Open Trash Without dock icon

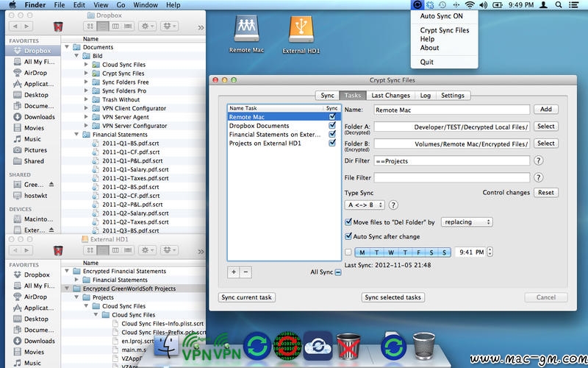(x=348, y=346)
